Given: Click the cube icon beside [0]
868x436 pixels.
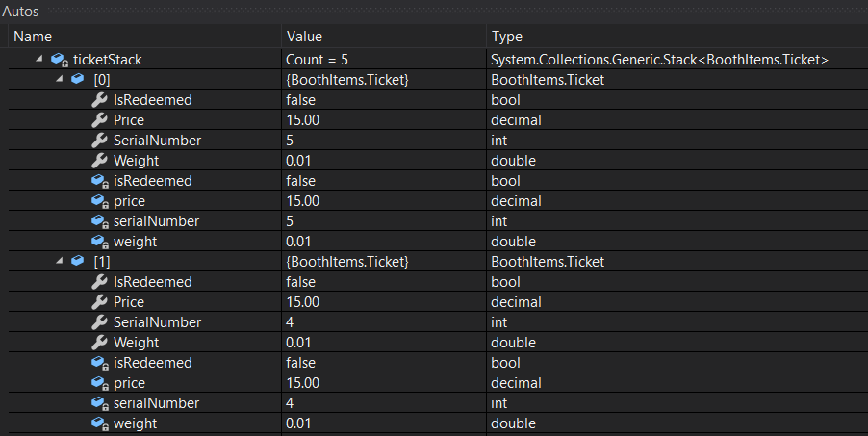Looking at the screenshot, I should click(78, 79).
